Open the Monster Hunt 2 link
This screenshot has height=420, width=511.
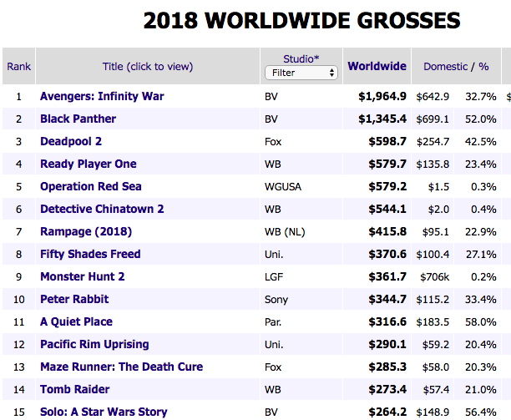click(x=82, y=276)
